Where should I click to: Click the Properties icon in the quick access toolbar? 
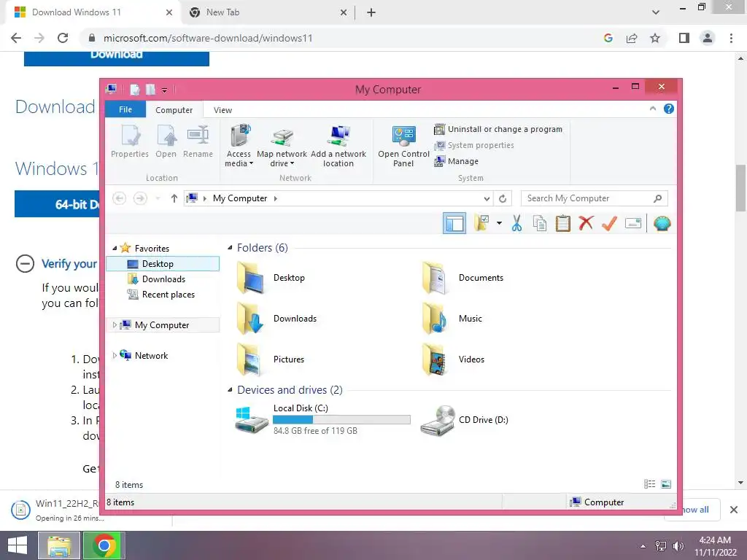coord(135,90)
